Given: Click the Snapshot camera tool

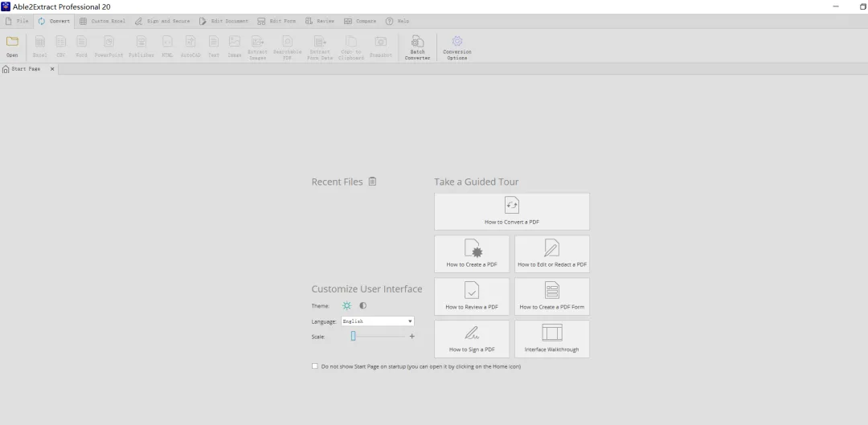Looking at the screenshot, I should pyautogui.click(x=381, y=47).
